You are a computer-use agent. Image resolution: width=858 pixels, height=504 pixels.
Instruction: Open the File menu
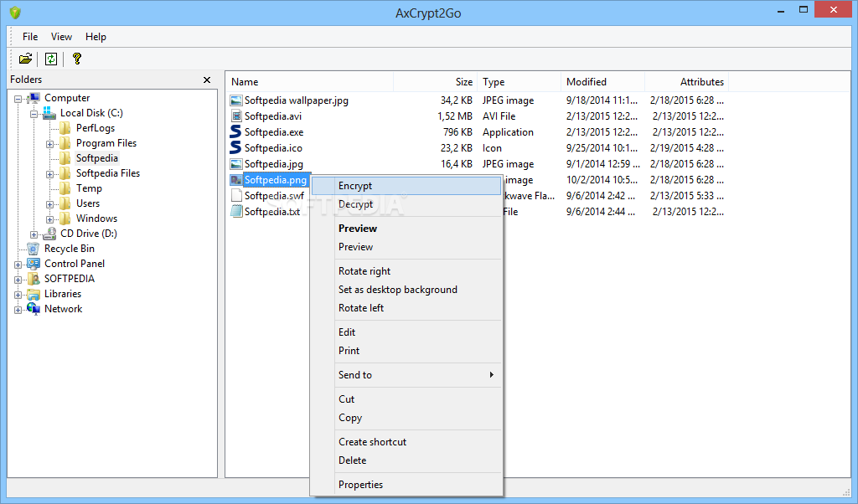click(x=30, y=37)
